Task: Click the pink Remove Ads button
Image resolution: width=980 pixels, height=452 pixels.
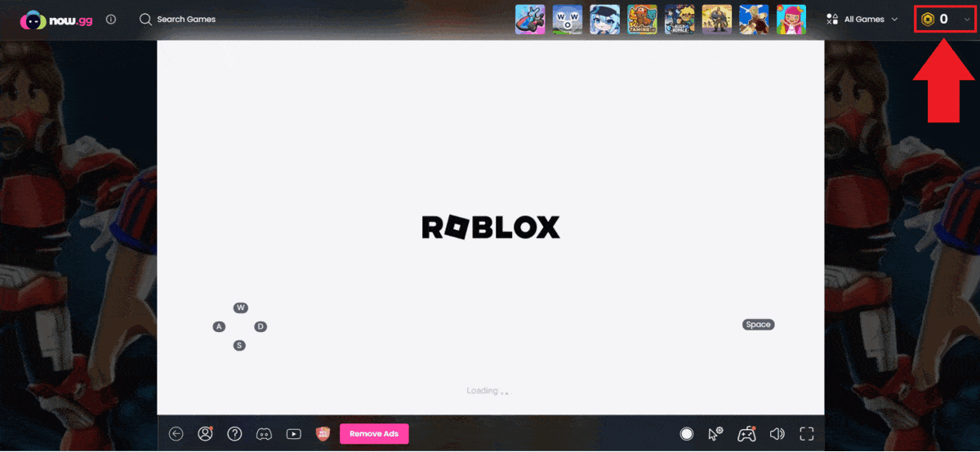Action: pyautogui.click(x=374, y=434)
